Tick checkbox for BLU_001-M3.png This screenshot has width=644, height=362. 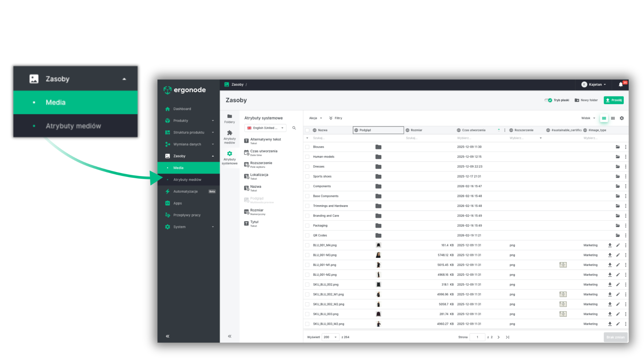pos(307,255)
